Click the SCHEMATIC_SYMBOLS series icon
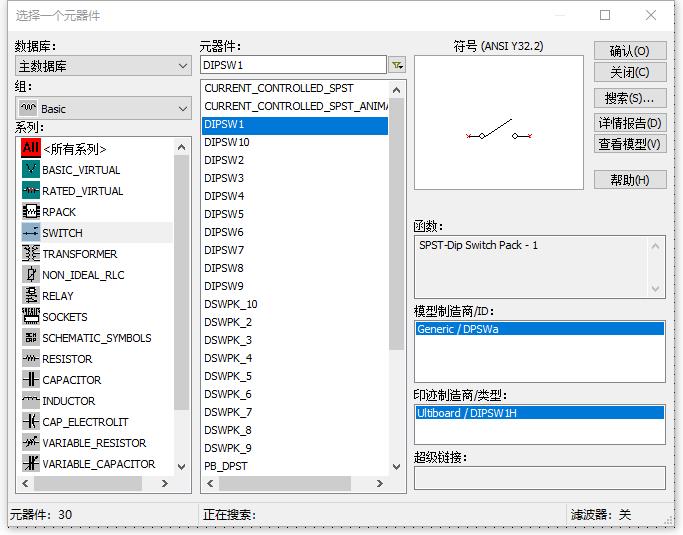683x535 pixels. [x=30, y=337]
